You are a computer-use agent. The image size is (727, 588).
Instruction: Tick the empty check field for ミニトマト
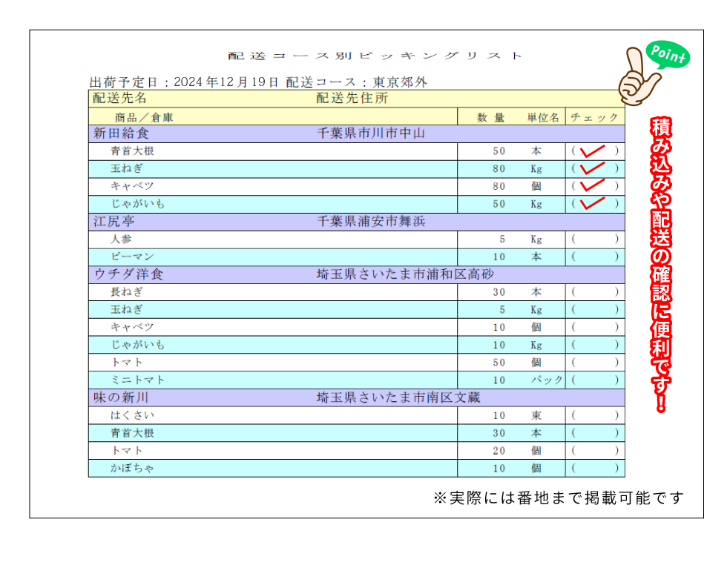pos(595,380)
